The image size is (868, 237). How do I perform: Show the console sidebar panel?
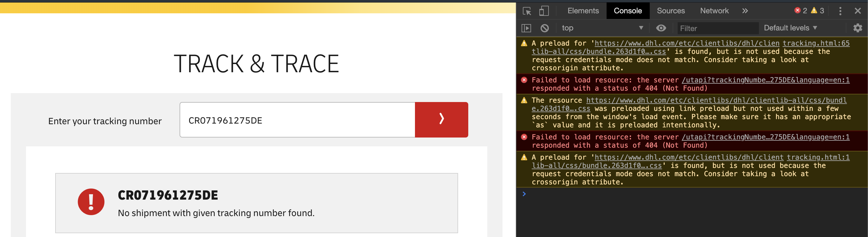tap(526, 28)
